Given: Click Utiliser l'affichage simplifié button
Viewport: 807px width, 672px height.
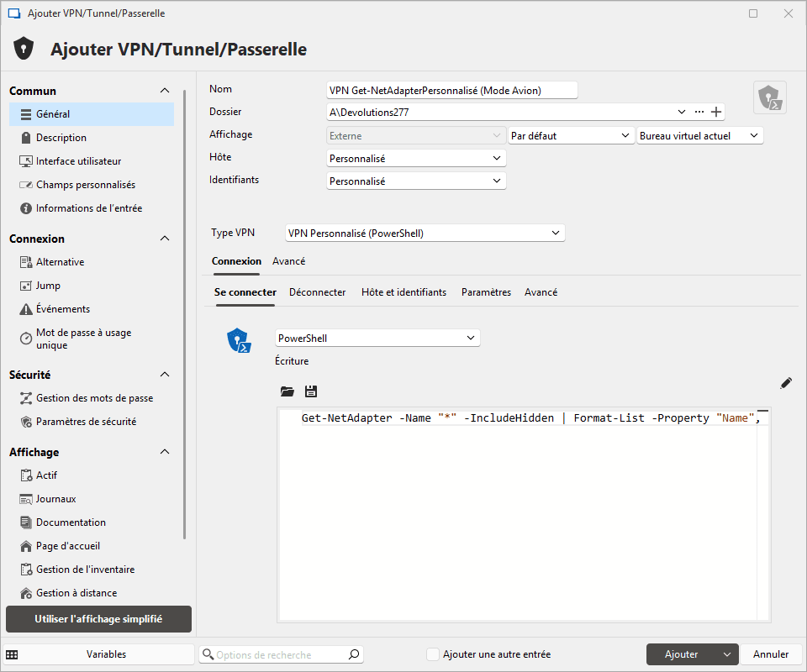Looking at the screenshot, I should [x=98, y=619].
